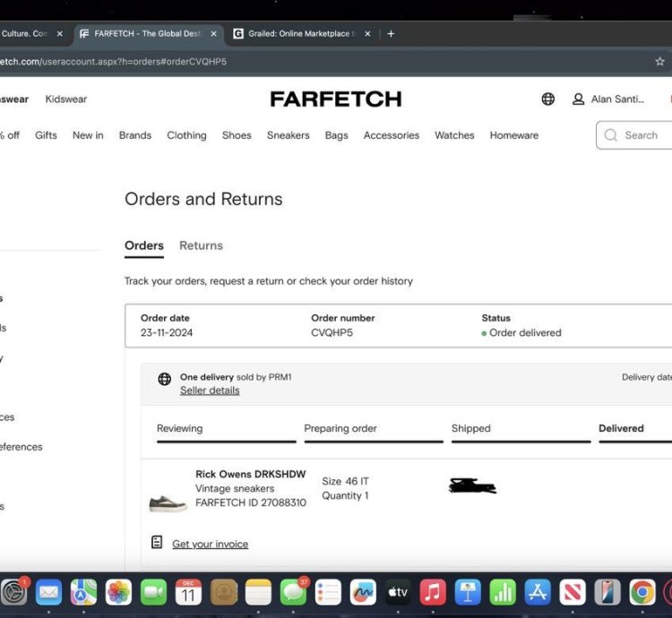Click the order number CVQHP5
Viewport: 672px width, 618px height.
[x=332, y=333]
